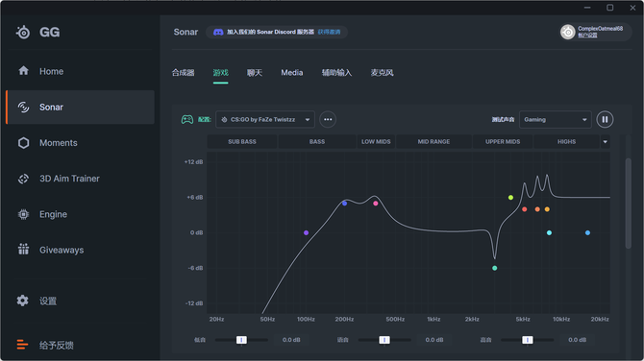This screenshot has width=644, height=361.
Task: Select the pink EQ point near 350Hz
Action: [x=376, y=204]
